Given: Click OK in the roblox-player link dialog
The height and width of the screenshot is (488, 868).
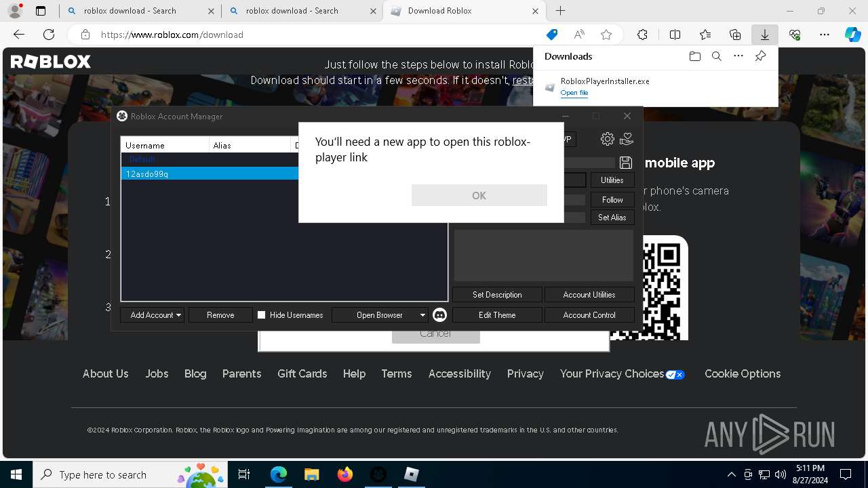Looking at the screenshot, I should (x=479, y=195).
